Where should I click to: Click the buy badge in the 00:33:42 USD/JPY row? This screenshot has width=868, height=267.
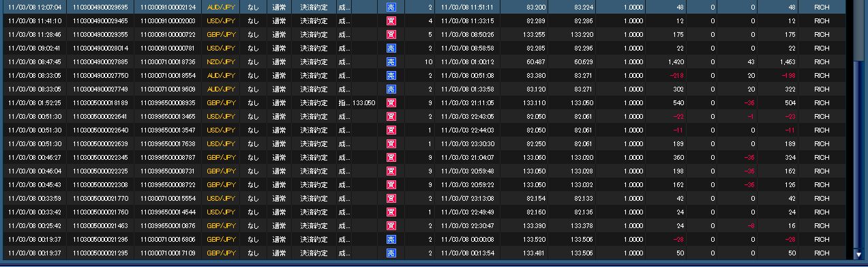391,212
